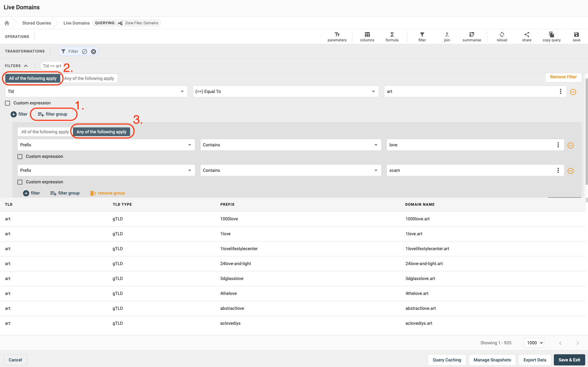Viewport: 588px width, 367px height.
Task: Open the parameters tool in operations bar
Action: (337, 36)
